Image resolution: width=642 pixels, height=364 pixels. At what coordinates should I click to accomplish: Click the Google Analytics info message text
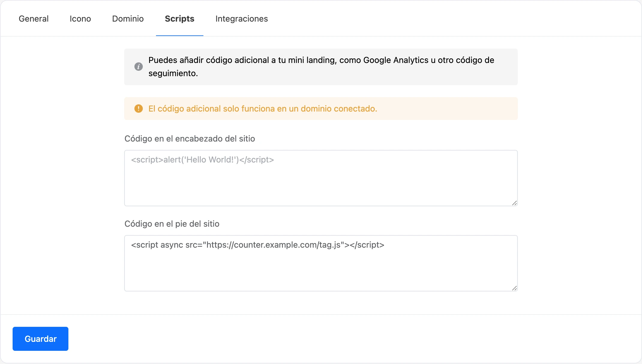[321, 67]
